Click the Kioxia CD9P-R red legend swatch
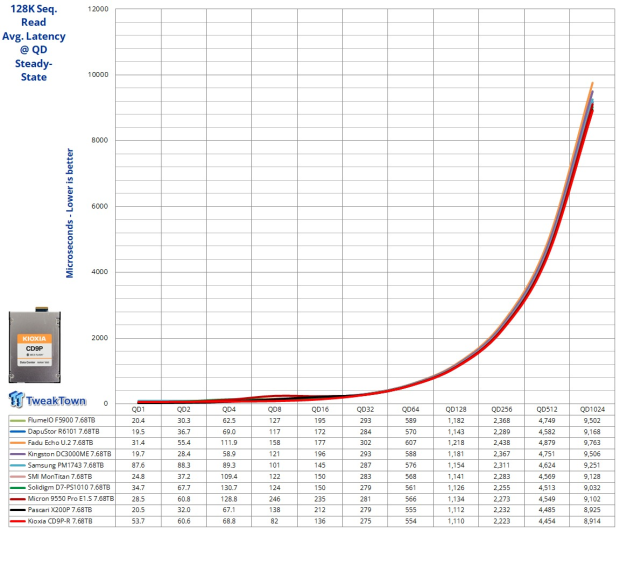 click(x=17, y=521)
